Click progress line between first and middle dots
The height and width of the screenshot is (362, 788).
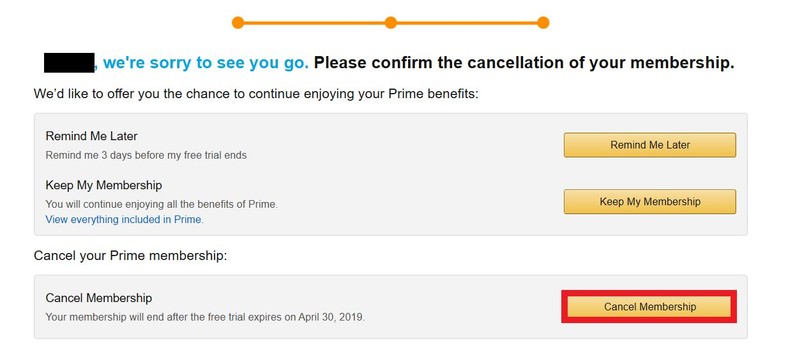(x=314, y=23)
